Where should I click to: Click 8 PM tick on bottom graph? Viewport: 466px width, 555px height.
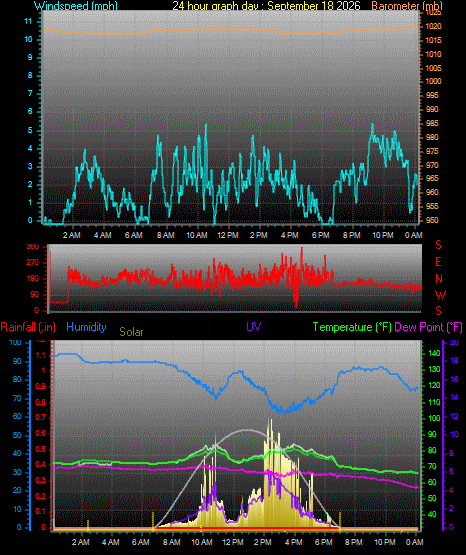(x=354, y=542)
